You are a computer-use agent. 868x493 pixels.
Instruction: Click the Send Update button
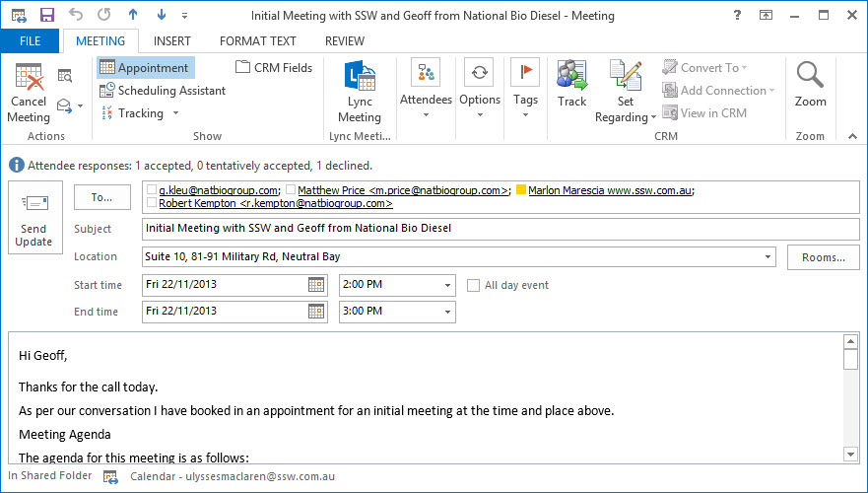[34, 218]
